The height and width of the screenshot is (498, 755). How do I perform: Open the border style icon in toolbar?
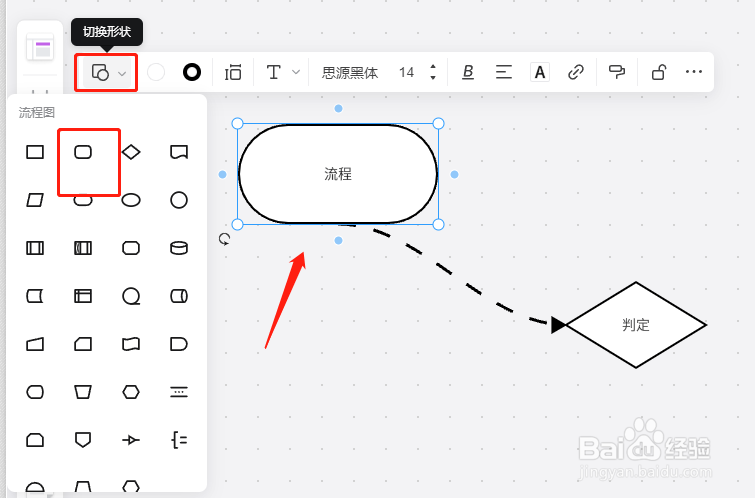[233, 73]
